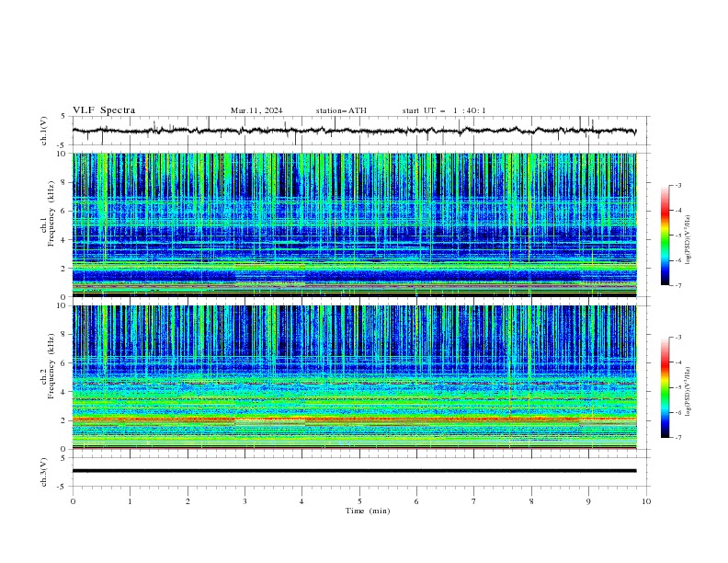Click the "2" minute tick label on time axis
This screenshot has width=728, height=563.
(x=188, y=501)
